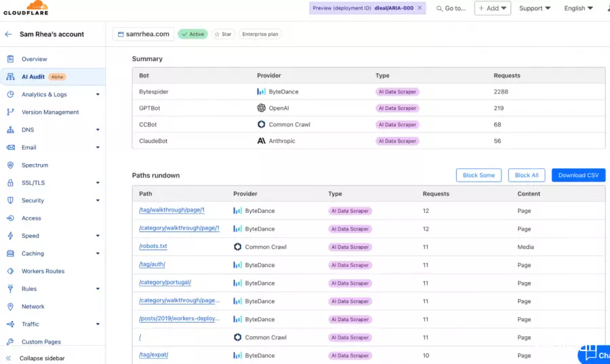
Task: Click the DNS sidebar icon
Action: pyautogui.click(x=10, y=130)
